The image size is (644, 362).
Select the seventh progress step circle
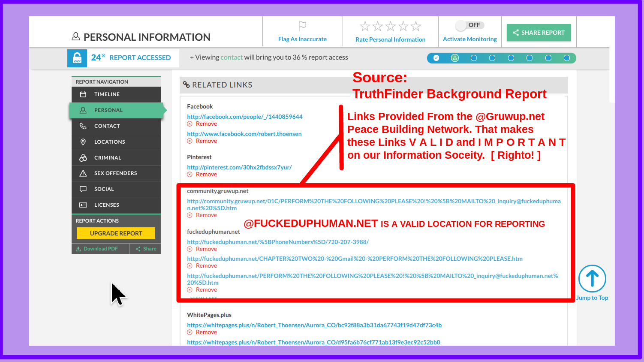(x=548, y=58)
